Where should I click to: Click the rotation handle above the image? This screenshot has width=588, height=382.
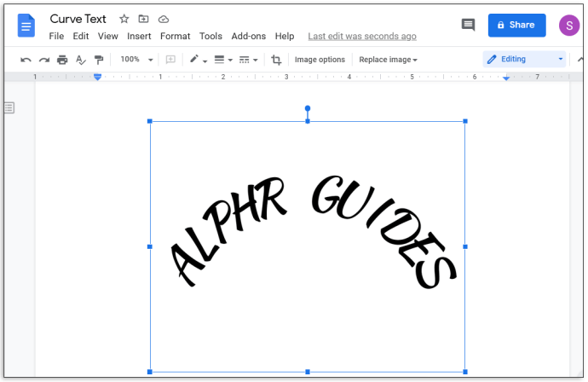[308, 108]
